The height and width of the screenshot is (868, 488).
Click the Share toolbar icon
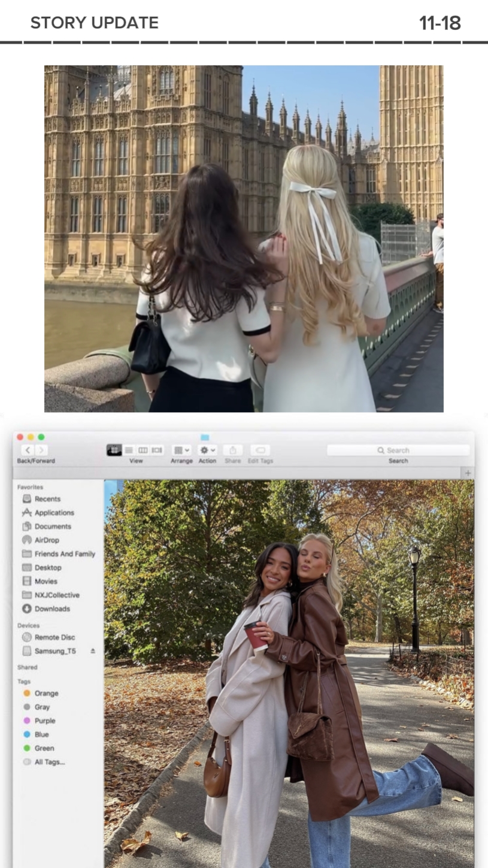coord(232,450)
